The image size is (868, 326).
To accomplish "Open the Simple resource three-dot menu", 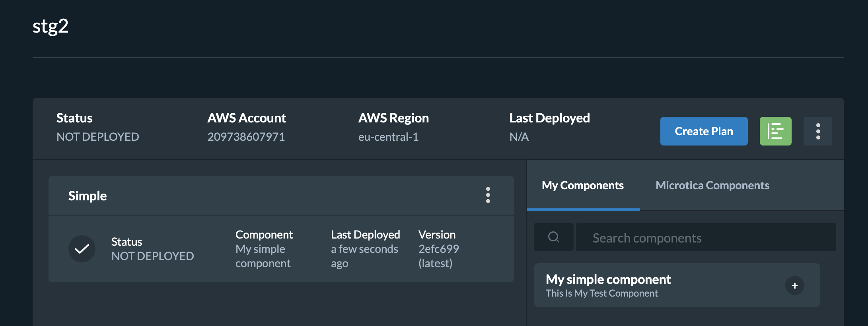I will click(488, 195).
